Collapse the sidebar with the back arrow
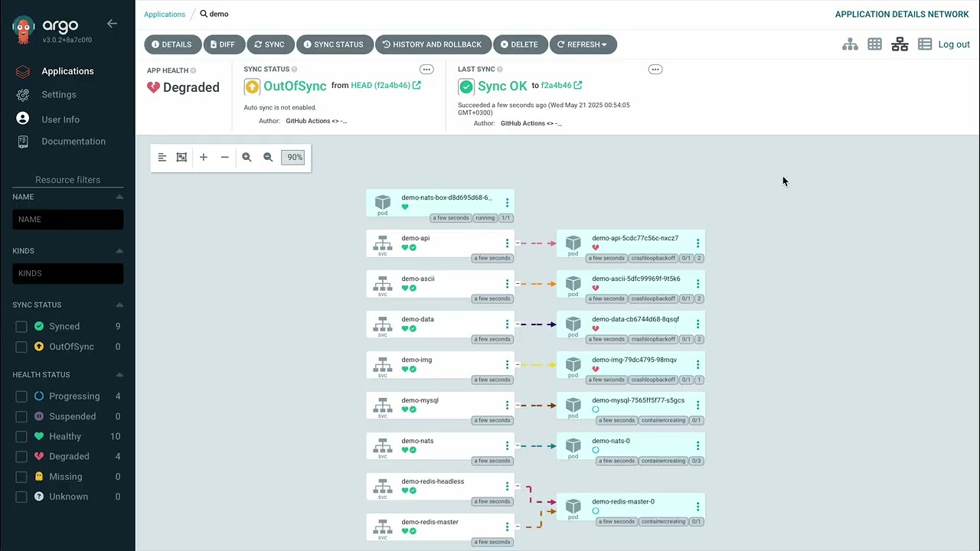 [x=112, y=24]
